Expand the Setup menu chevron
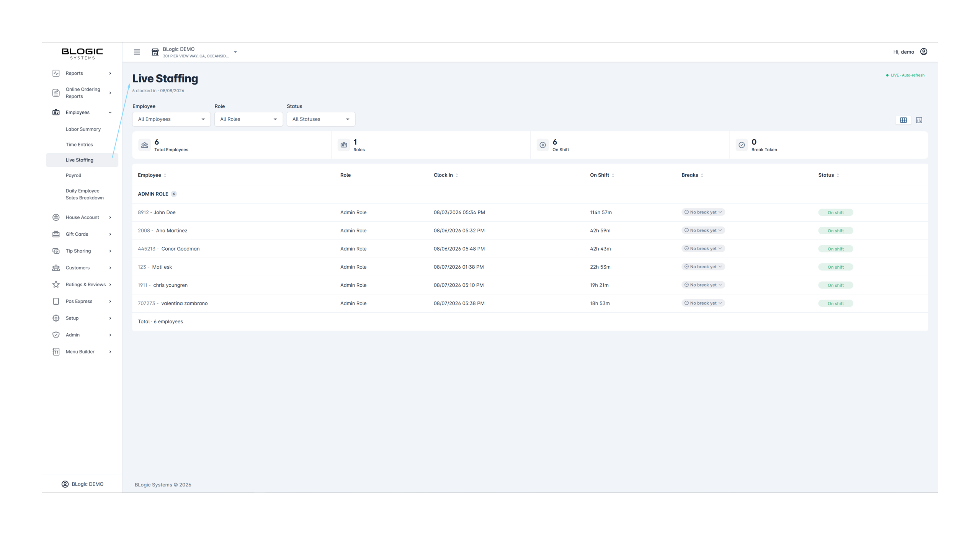Viewport: 980px width, 535px height. [110, 318]
